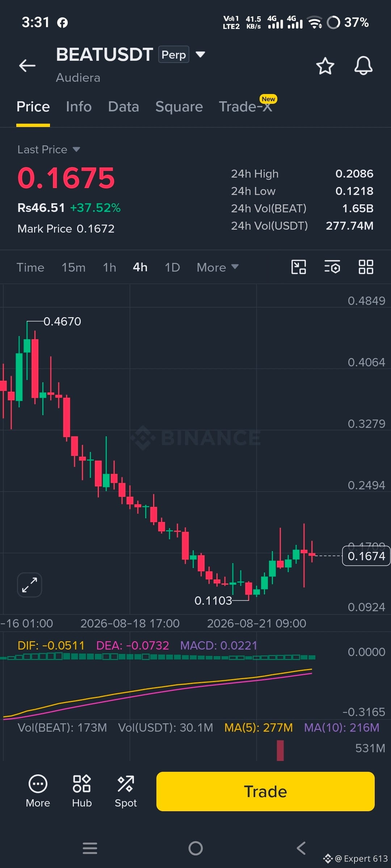The height and width of the screenshot is (868, 391).
Task: Tap the Audiera project name
Action: point(78,78)
